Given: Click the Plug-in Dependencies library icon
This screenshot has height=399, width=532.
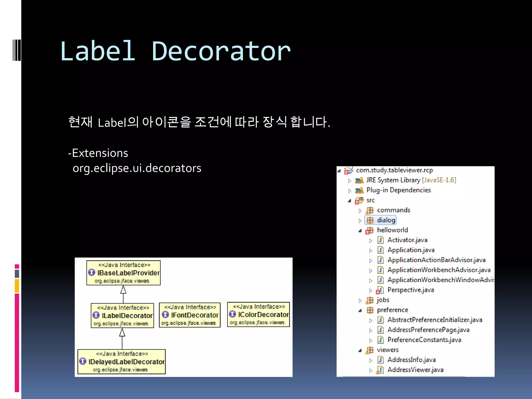Looking at the screenshot, I should 359,190.
